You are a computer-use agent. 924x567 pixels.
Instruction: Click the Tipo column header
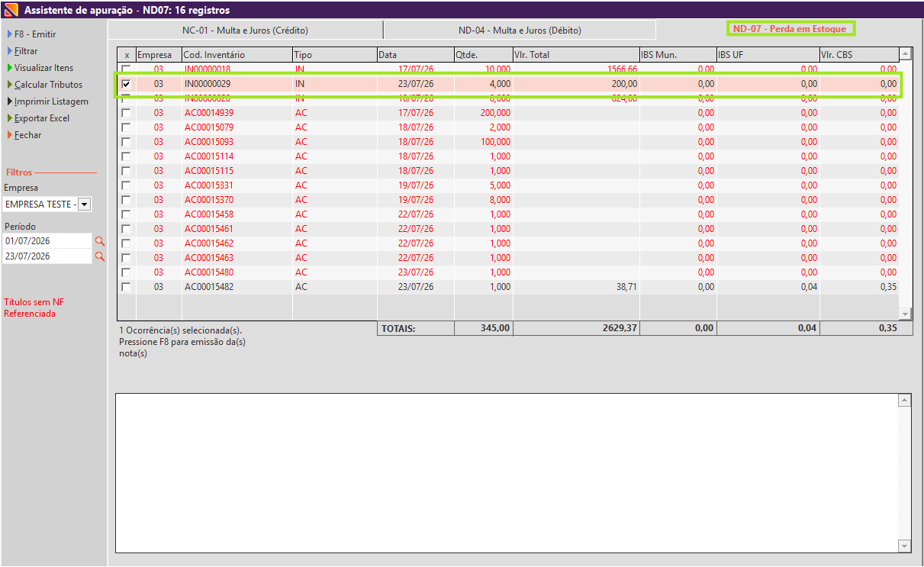point(335,55)
